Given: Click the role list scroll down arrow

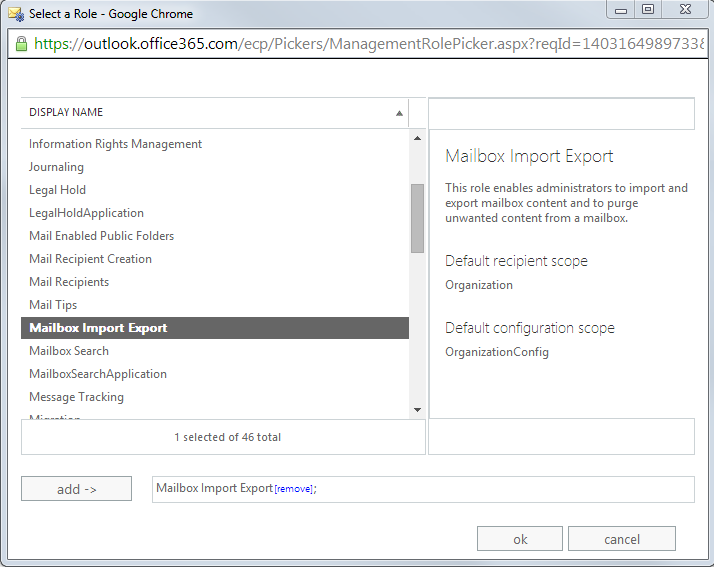Looking at the screenshot, I should 417,410.
